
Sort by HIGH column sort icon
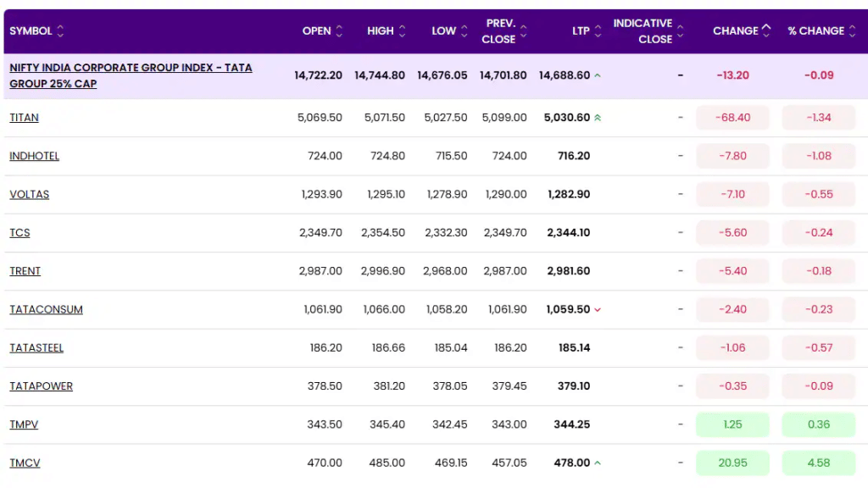403,31
